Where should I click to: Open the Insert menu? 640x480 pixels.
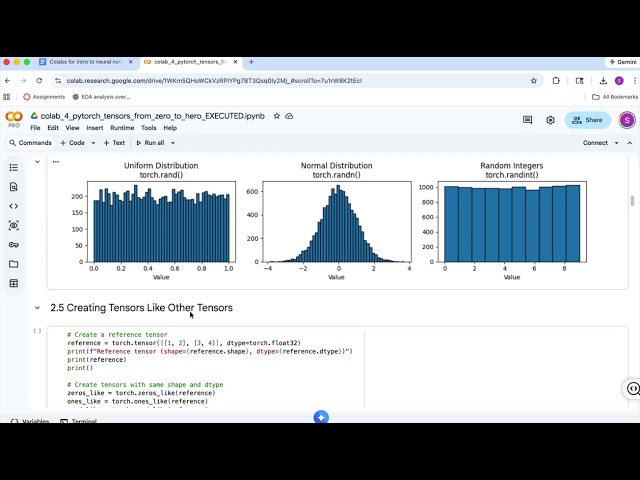click(95, 128)
